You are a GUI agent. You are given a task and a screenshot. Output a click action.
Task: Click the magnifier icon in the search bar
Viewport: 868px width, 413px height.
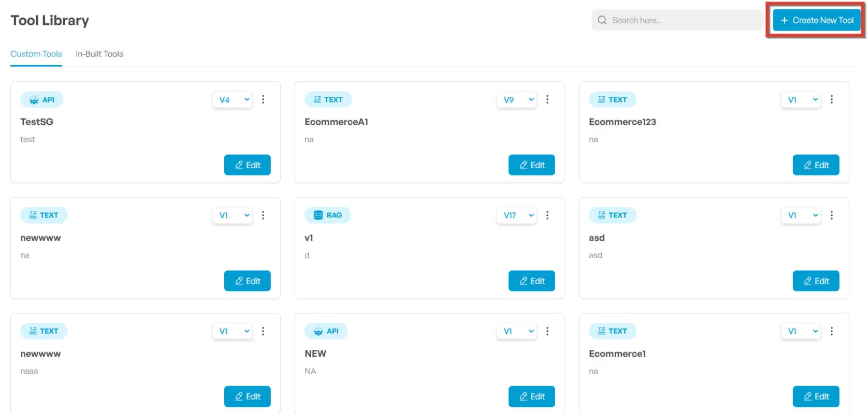click(601, 20)
